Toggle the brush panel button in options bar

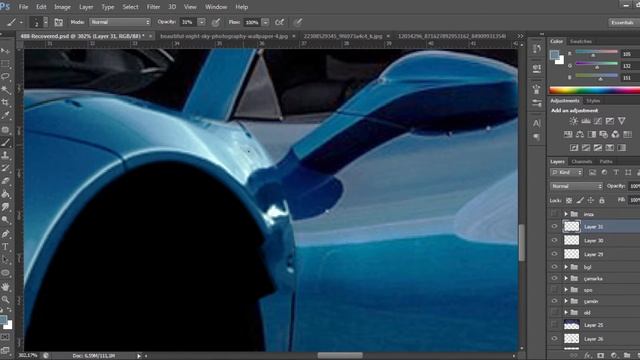(x=59, y=22)
